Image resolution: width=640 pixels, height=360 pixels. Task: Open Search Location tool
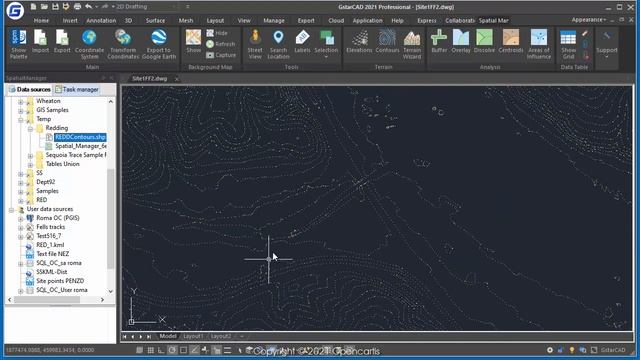point(278,44)
